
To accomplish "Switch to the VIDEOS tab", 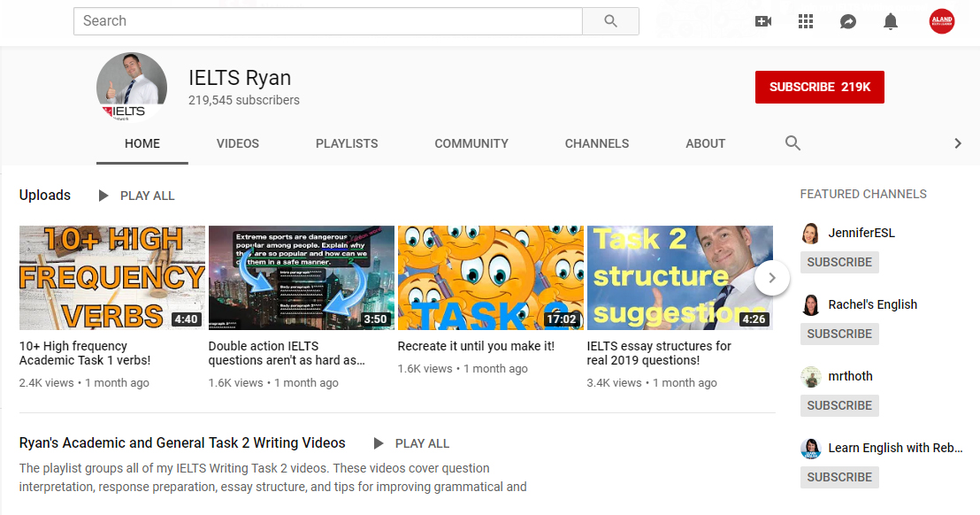I will click(x=238, y=143).
